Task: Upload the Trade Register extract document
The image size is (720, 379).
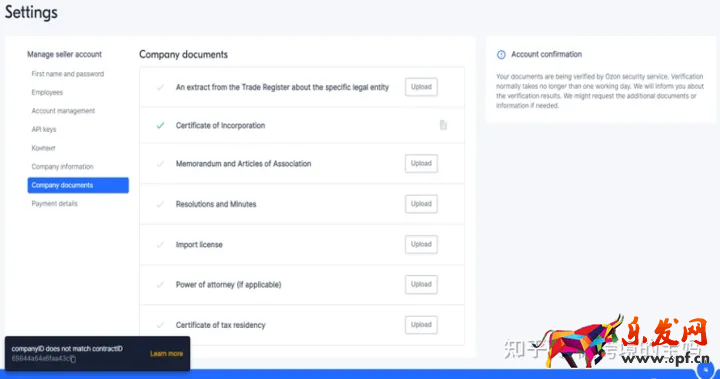Action: point(421,87)
